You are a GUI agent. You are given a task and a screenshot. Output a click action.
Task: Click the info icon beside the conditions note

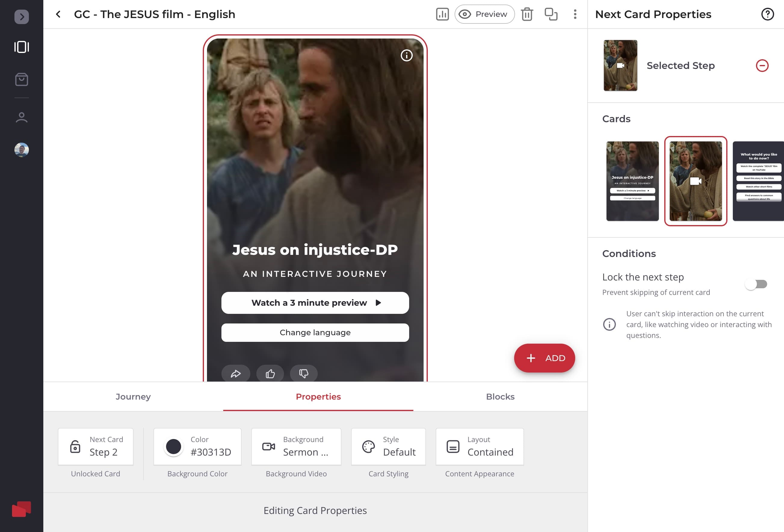coord(609,325)
